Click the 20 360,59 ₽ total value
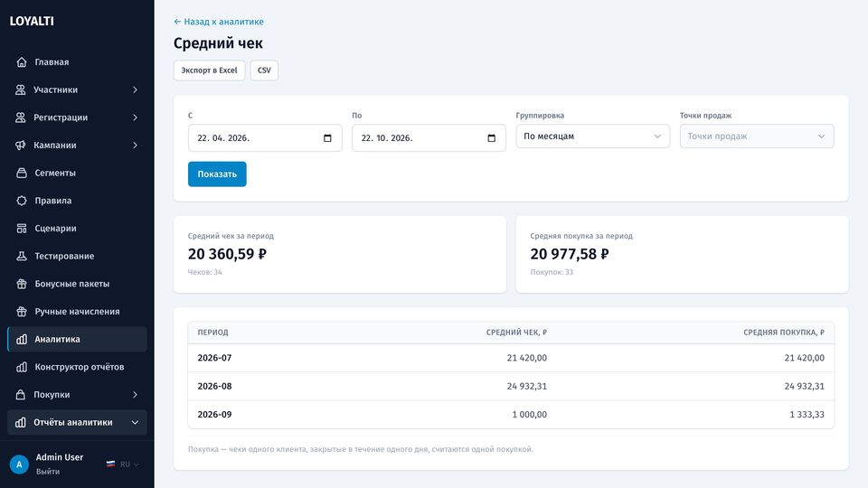Screen dimensions: 868x488 [x=227, y=254]
